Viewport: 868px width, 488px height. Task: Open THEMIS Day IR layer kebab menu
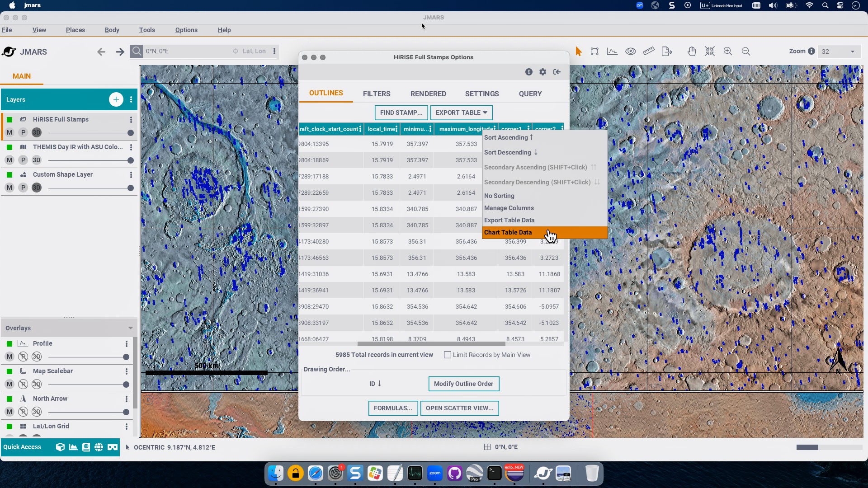click(x=131, y=147)
